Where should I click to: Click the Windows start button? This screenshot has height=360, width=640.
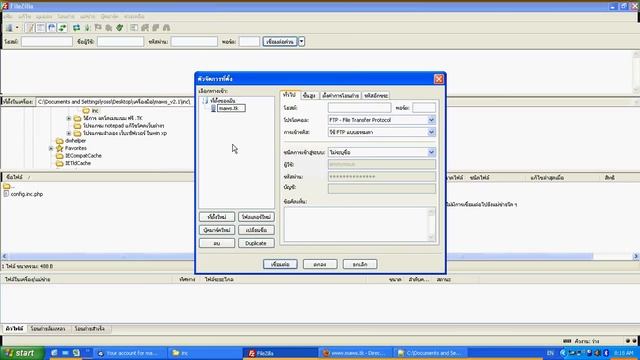[x=21, y=353]
